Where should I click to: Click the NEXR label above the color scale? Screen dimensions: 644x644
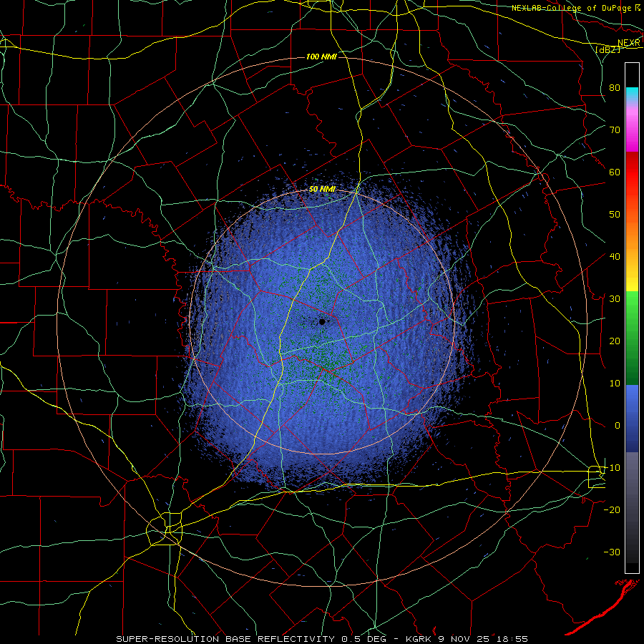click(x=629, y=43)
